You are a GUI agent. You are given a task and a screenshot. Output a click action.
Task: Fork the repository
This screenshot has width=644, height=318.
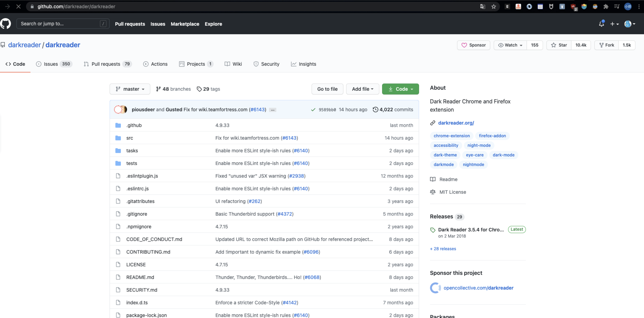pos(607,45)
